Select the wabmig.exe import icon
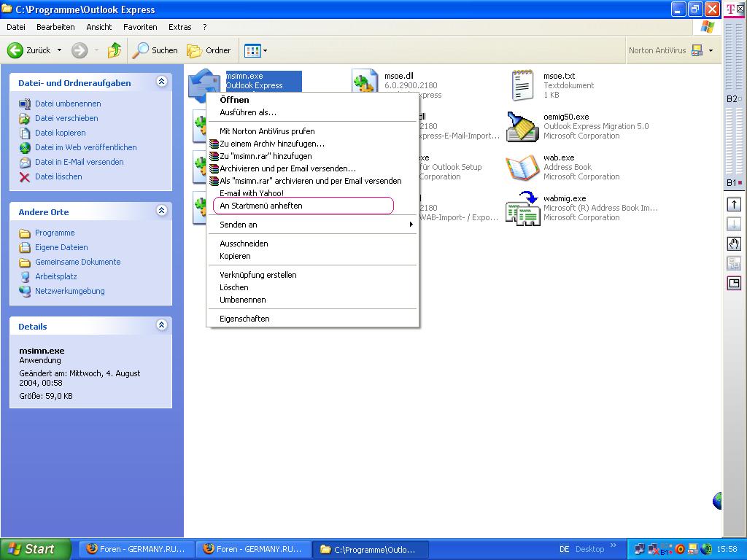This screenshot has width=747, height=560. click(x=522, y=208)
